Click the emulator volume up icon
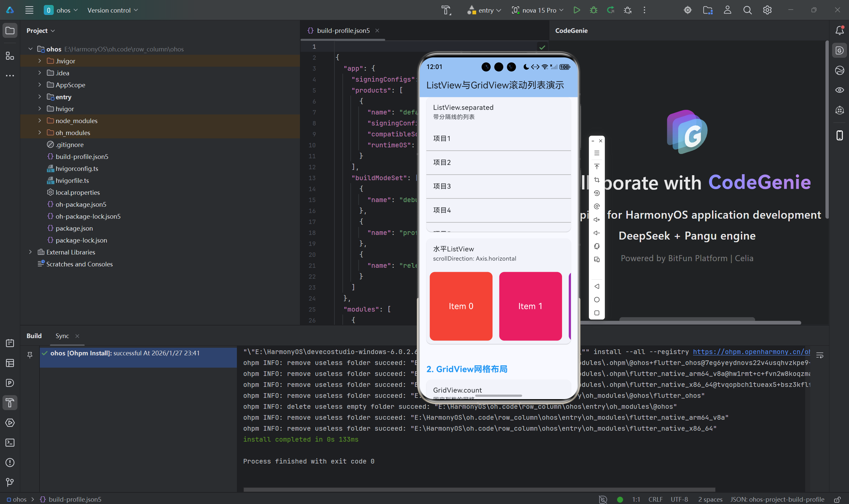The image size is (849, 504). [x=597, y=220]
